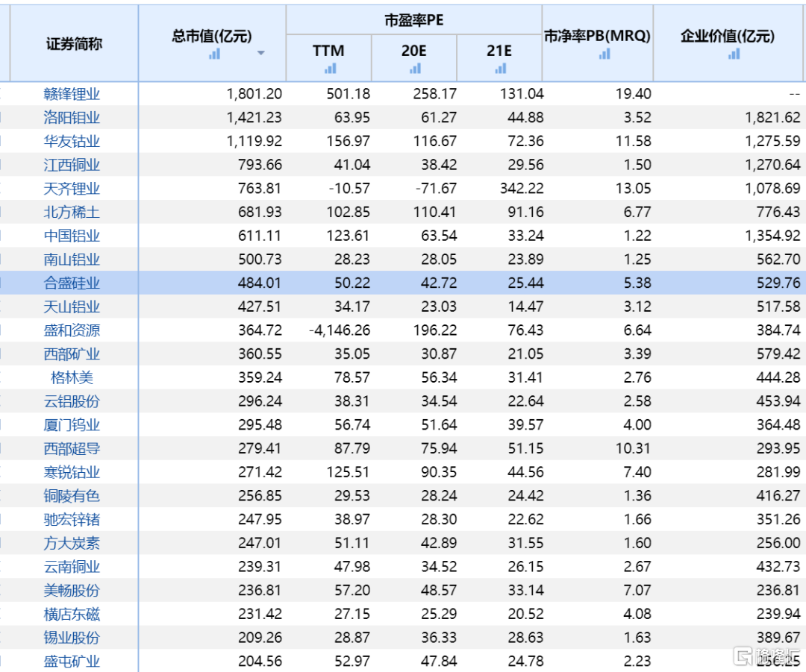Click the 21E column header label
Image resolution: width=806 pixels, height=672 pixels.
tap(499, 51)
